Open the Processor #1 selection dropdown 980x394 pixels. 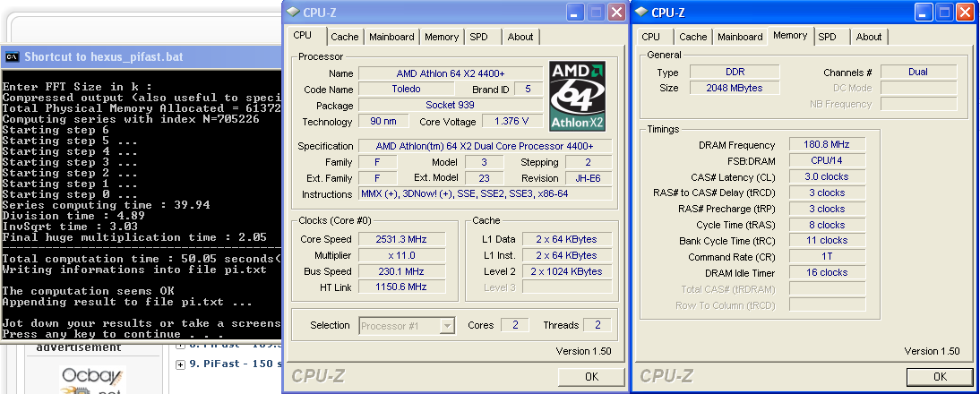(448, 325)
